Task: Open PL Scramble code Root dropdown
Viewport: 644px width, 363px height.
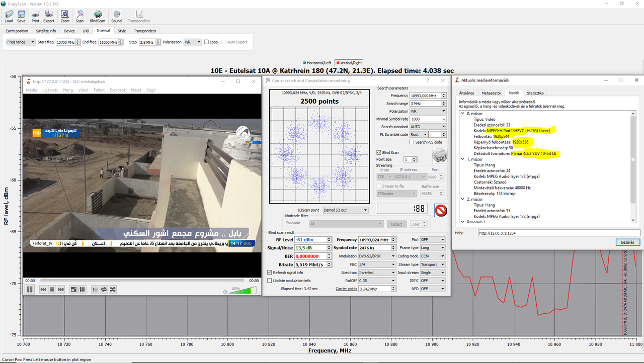Action: pyautogui.click(x=419, y=135)
